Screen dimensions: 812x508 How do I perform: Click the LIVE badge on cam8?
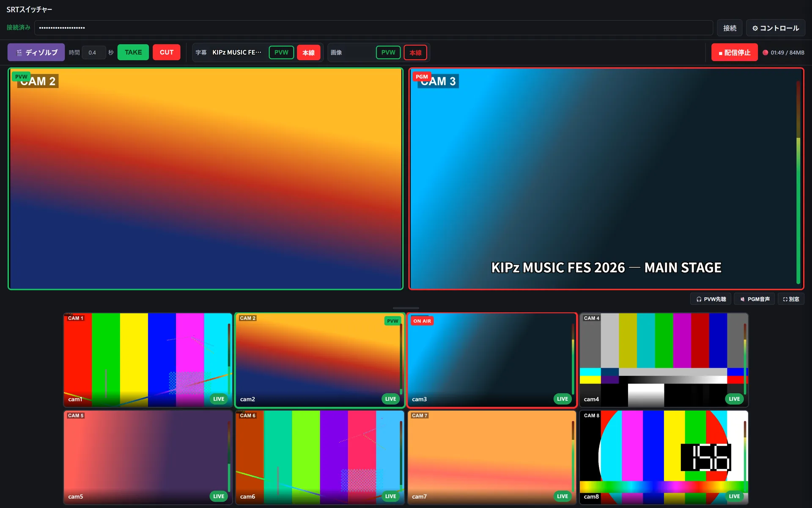[734, 496]
